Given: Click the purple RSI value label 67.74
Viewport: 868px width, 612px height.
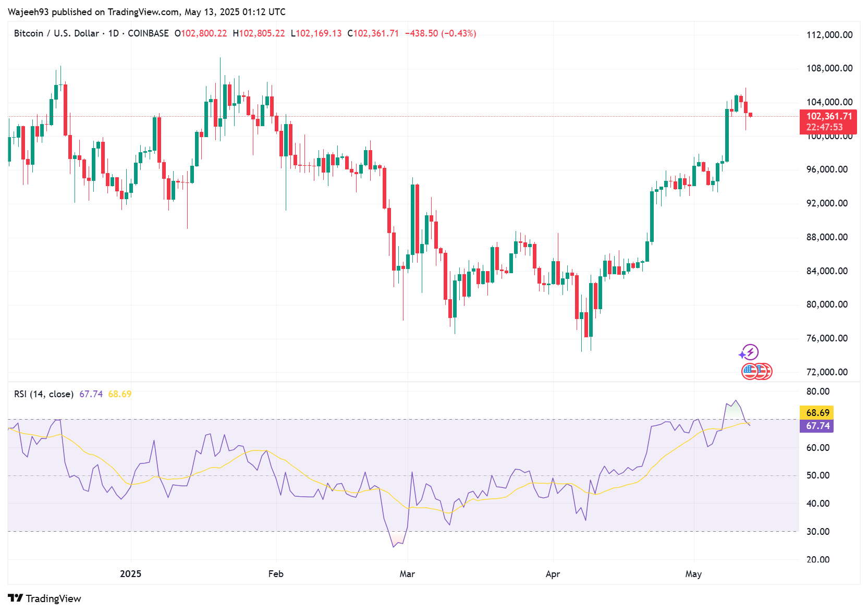Looking at the screenshot, I should tap(817, 426).
